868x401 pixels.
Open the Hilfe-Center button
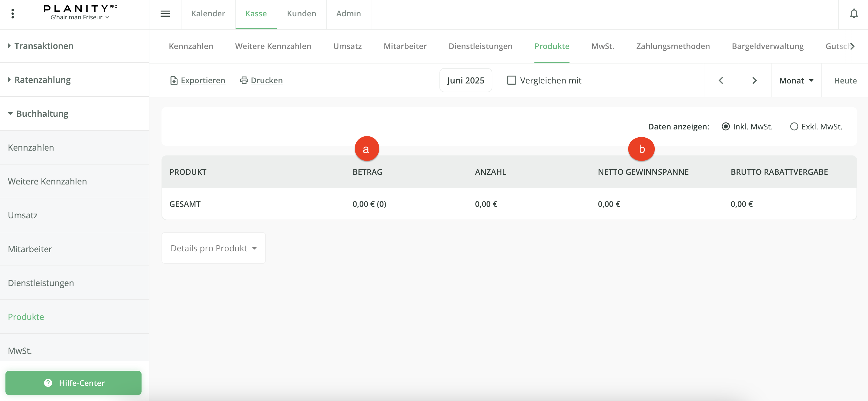[73, 383]
